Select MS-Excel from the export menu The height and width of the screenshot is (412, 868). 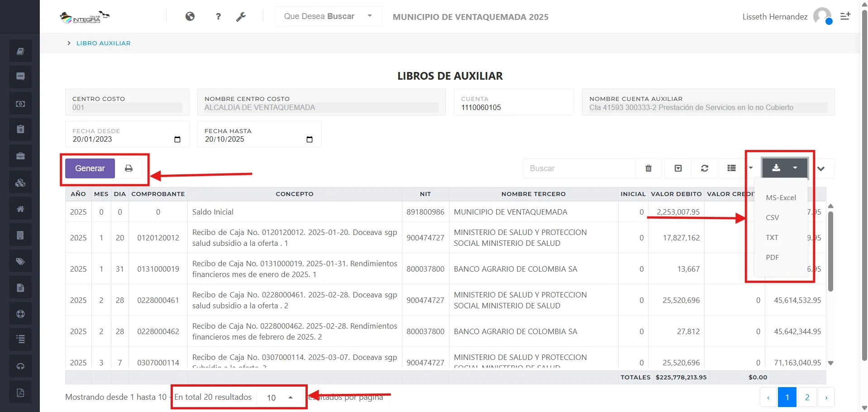pos(781,197)
